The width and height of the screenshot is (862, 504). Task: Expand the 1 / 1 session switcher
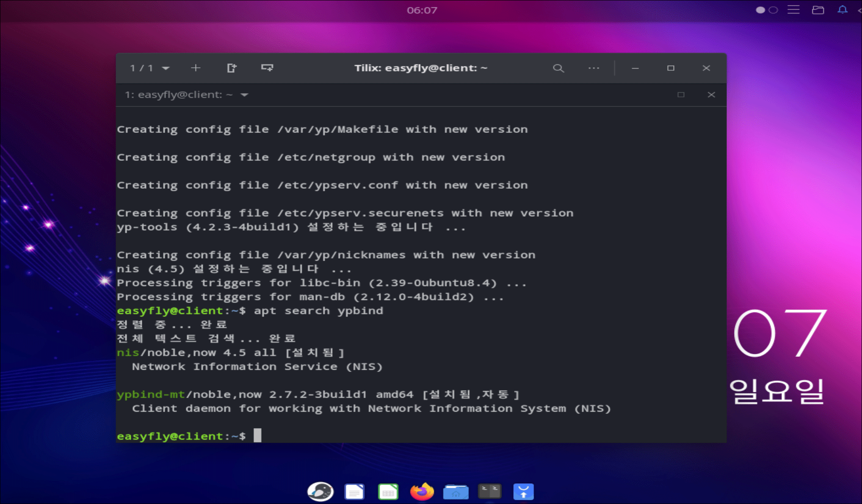click(x=149, y=68)
